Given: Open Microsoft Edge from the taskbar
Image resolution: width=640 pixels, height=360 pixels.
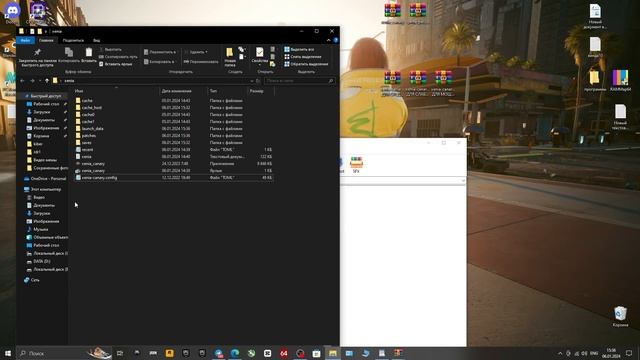Looking at the screenshot, I should [235, 353].
